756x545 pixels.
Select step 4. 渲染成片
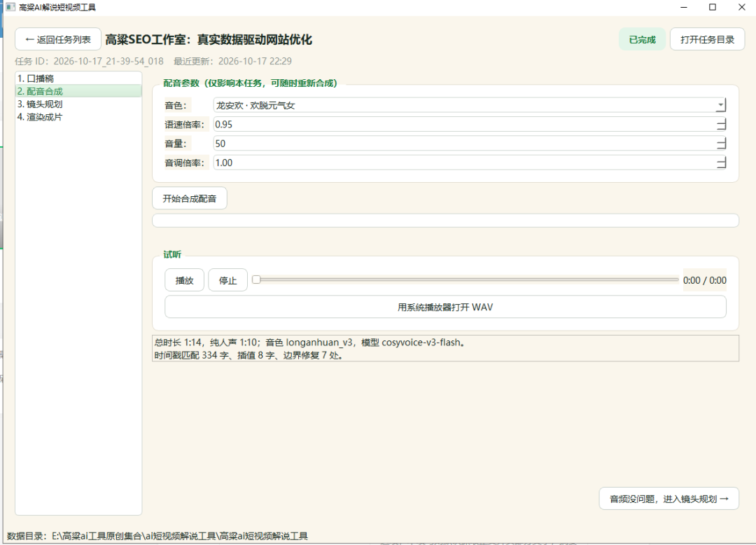(78, 117)
